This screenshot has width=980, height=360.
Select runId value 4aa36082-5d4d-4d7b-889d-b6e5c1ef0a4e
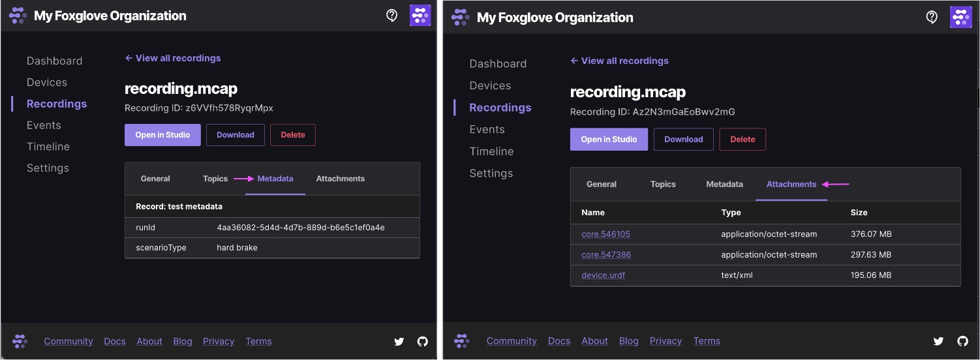(x=301, y=228)
